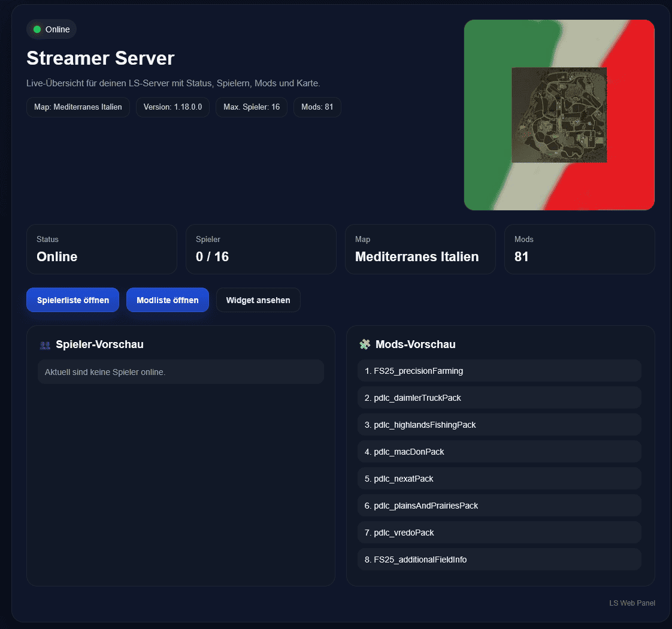Select the Spieler 0 / 16 card

click(x=261, y=249)
